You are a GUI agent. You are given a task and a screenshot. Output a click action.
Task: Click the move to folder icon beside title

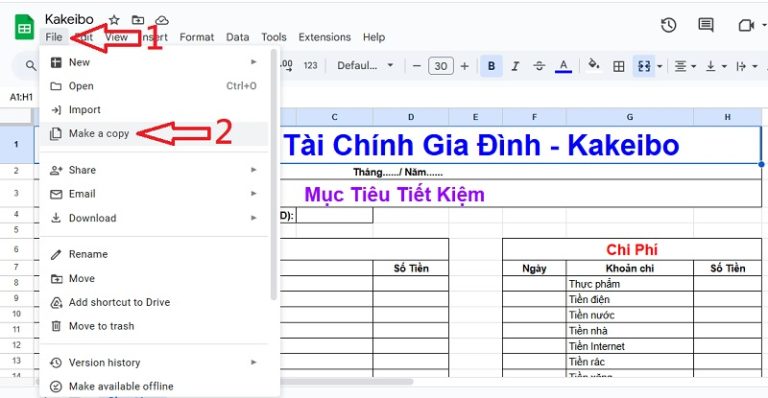[138, 20]
